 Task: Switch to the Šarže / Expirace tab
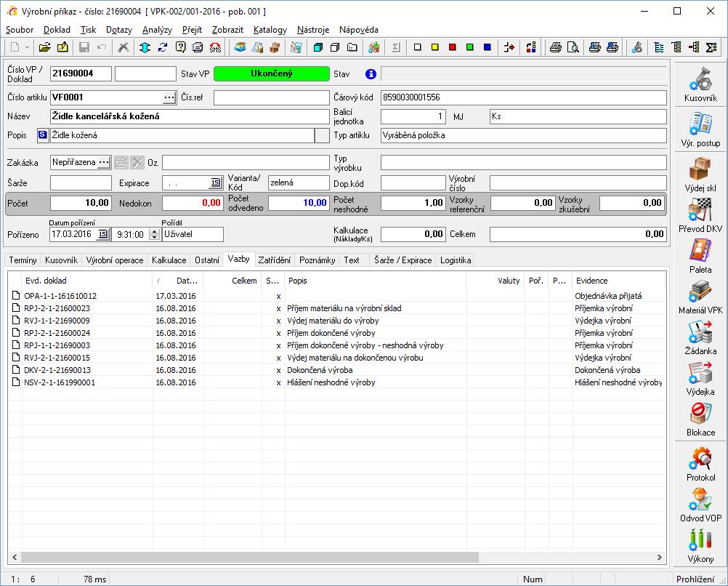pos(403,260)
